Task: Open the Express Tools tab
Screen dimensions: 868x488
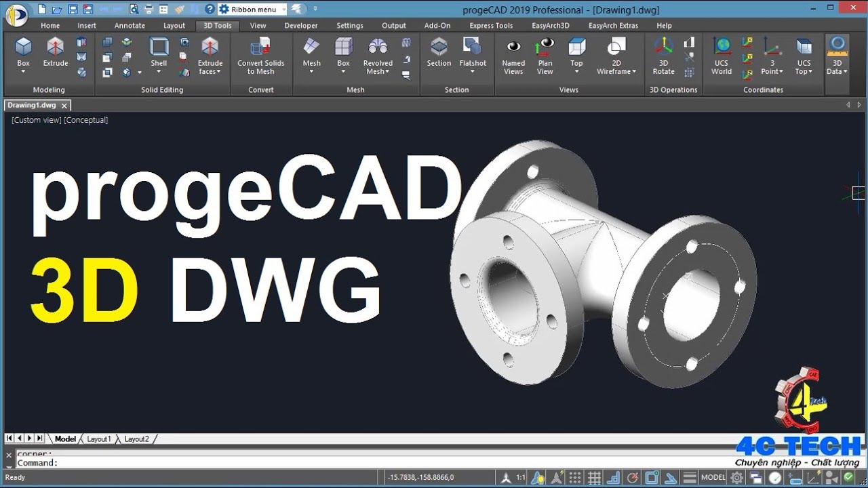Action: (x=491, y=26)
